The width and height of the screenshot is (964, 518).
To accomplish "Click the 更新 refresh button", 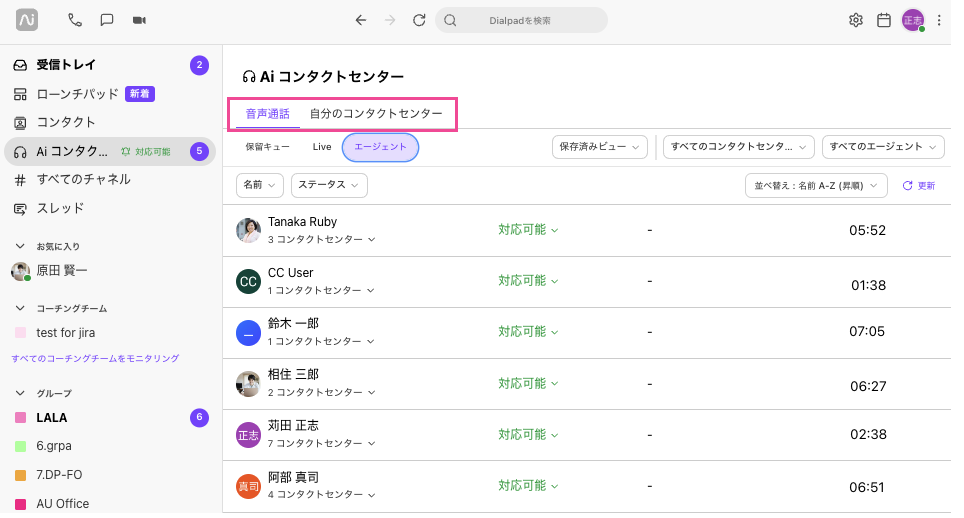I will pos(919,186).
